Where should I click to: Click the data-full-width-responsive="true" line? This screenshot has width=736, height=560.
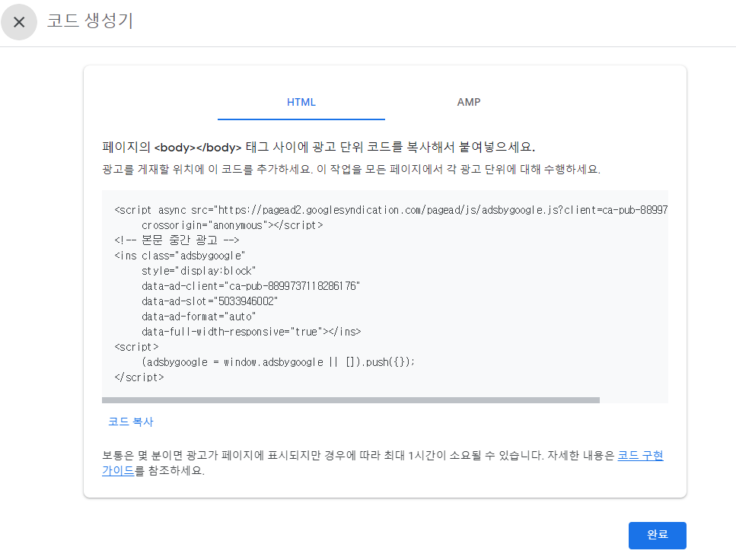click(251, 332)
